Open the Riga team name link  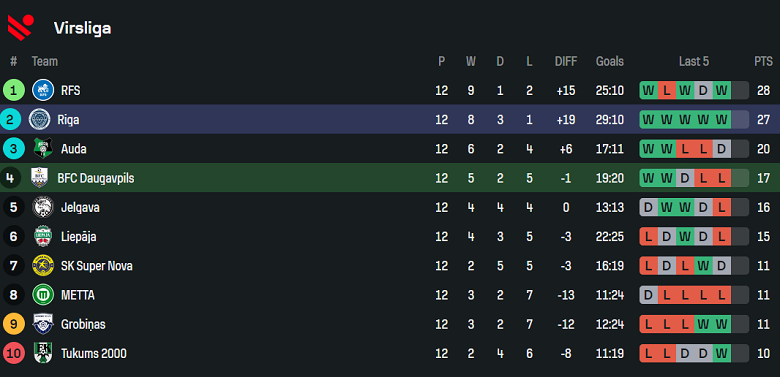coord(68,120)
